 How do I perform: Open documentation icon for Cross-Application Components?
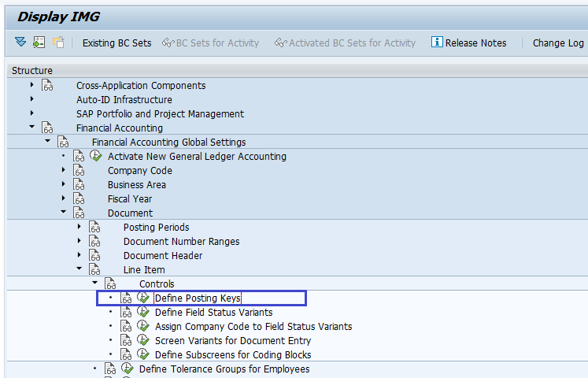(x=47, y=86)
